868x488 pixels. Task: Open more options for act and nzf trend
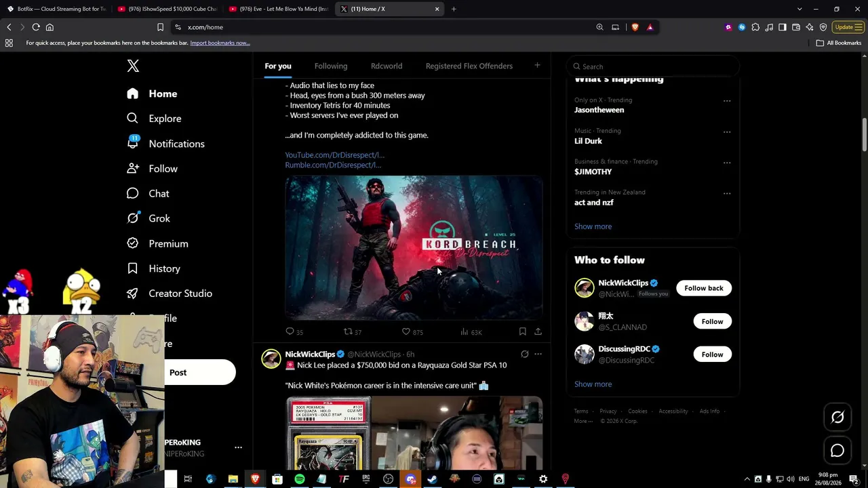pos(727,193)
